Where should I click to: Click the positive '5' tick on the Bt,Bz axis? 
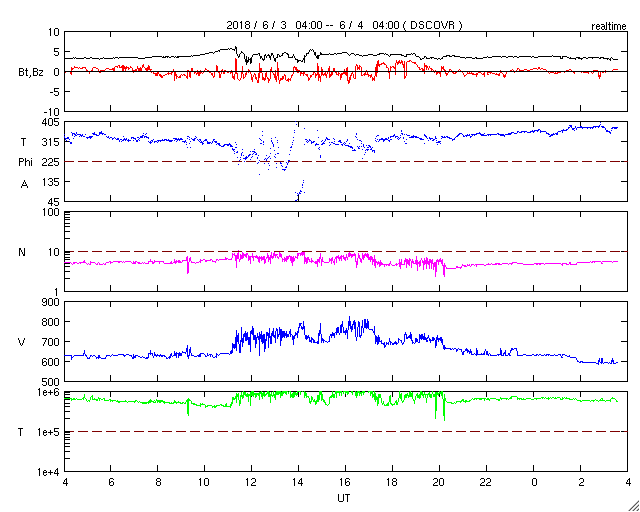[56, 52]
